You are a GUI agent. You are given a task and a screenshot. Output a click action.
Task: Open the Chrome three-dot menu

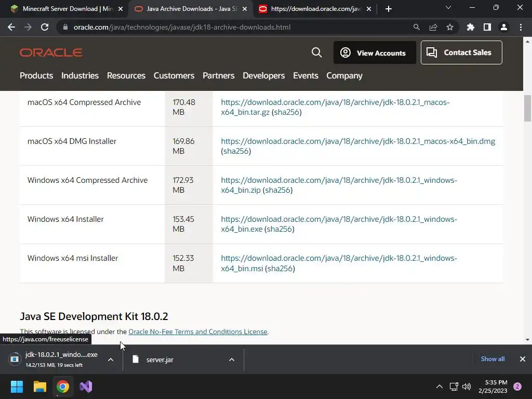(x=521, y=27)
